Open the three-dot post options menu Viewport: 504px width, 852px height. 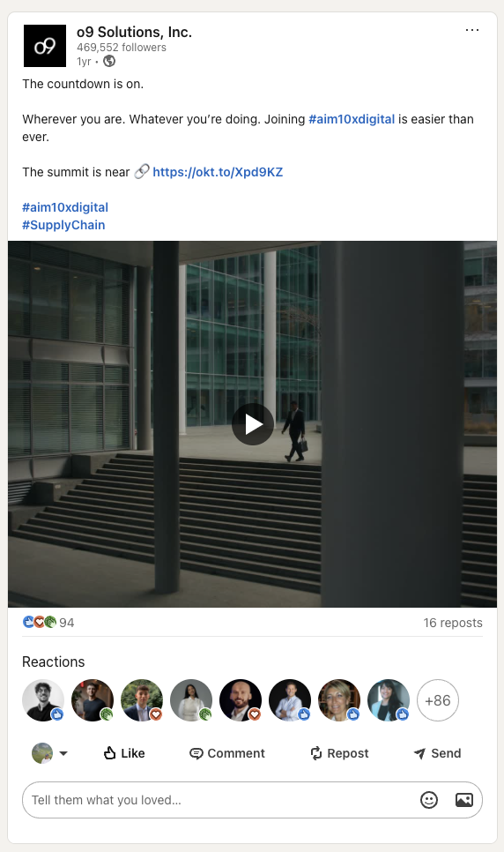pos(472,30)
